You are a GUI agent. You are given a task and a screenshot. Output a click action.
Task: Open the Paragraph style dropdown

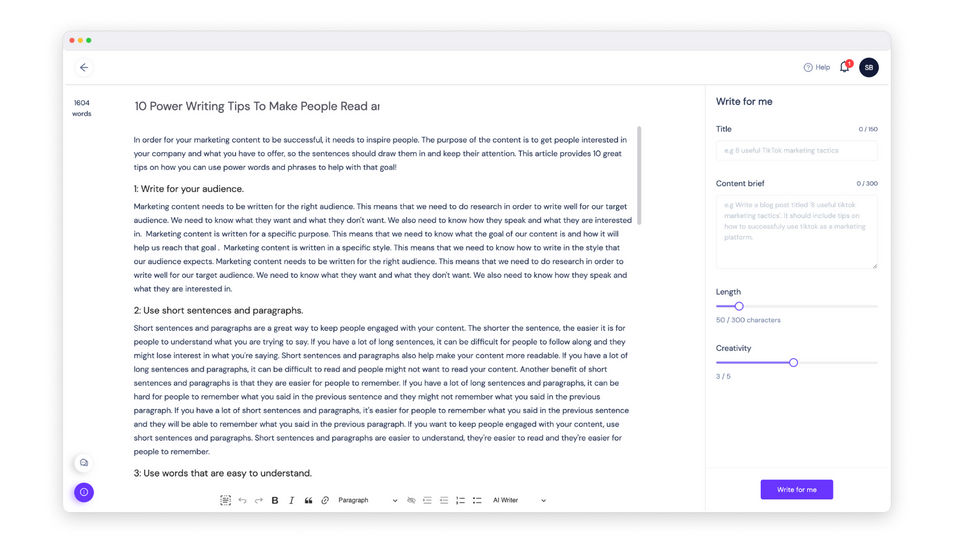point(367,500)
